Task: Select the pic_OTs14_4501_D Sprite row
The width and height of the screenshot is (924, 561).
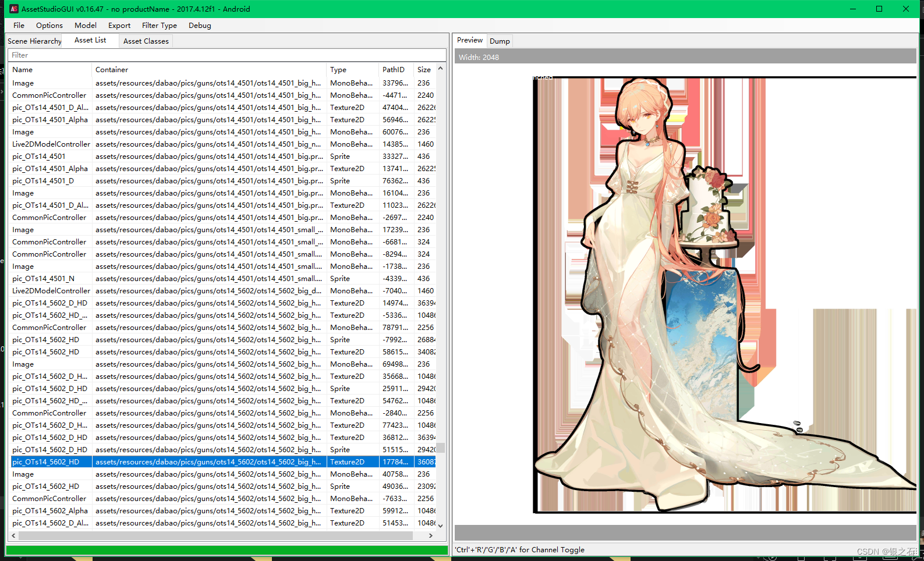Action: tap(223, 181)
